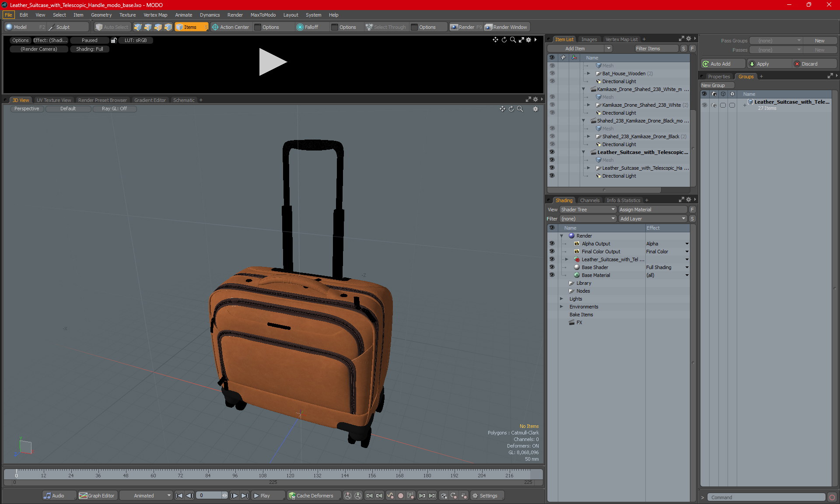Image resolution: width=840 pixels, height=504 pixels.
Task: Click the Auto Add button
Action: point(723,64)
